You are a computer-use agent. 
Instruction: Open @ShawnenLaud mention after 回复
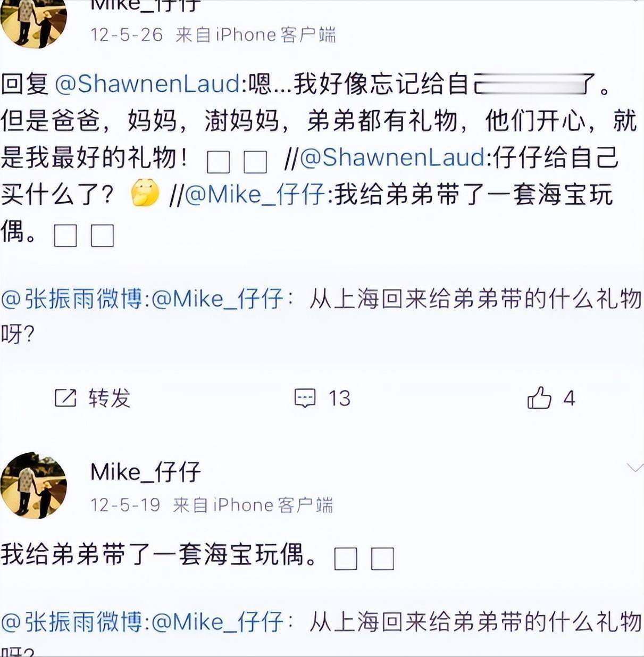[x=148, y=85]
